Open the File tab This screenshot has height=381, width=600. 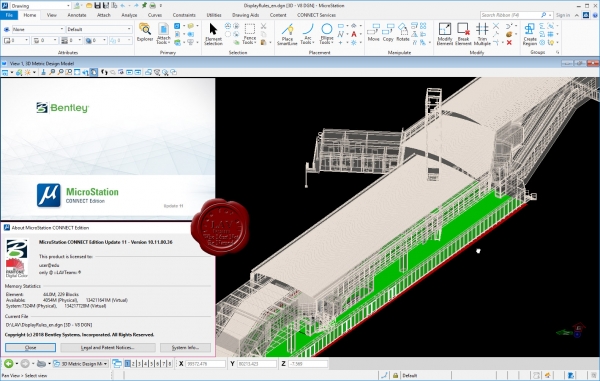point(9,15)
